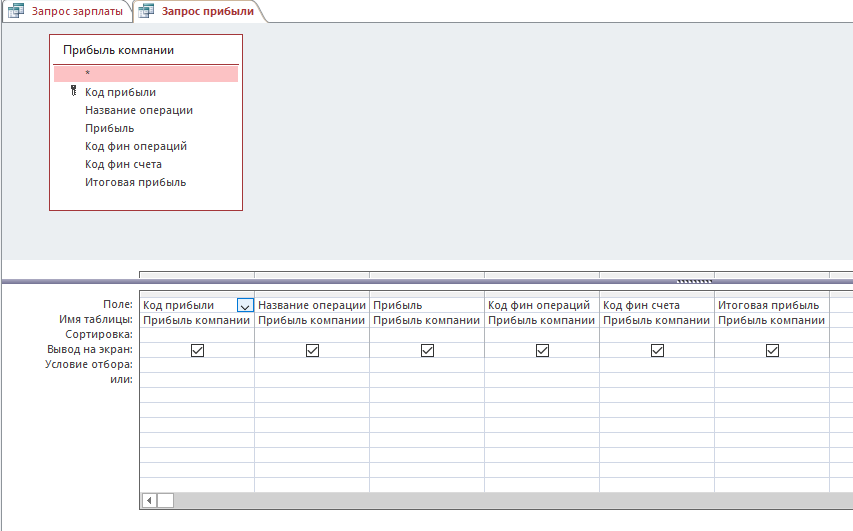This screenshot has width=853, height=531.
Task: Uncheck Вывод на экран for Прибыль column
Action: coord(428,350)
